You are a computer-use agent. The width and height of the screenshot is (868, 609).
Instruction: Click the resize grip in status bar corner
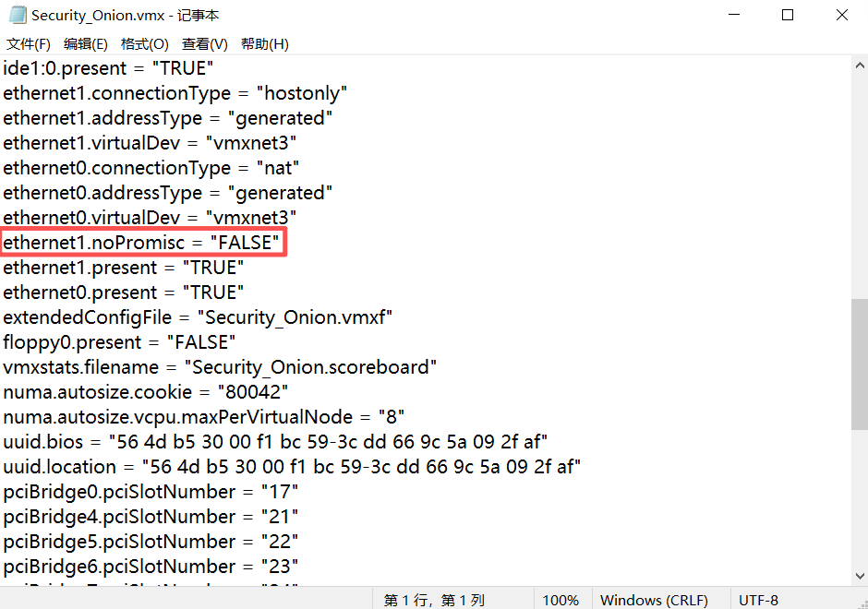862,603
